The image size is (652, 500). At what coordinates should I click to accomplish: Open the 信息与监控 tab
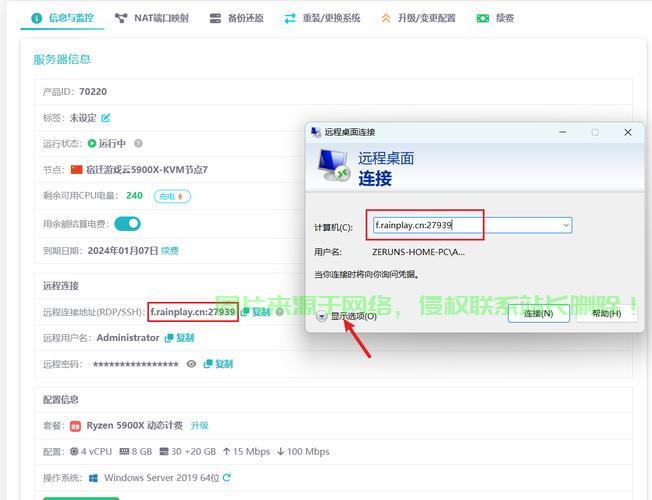click(x=62, y=18)
